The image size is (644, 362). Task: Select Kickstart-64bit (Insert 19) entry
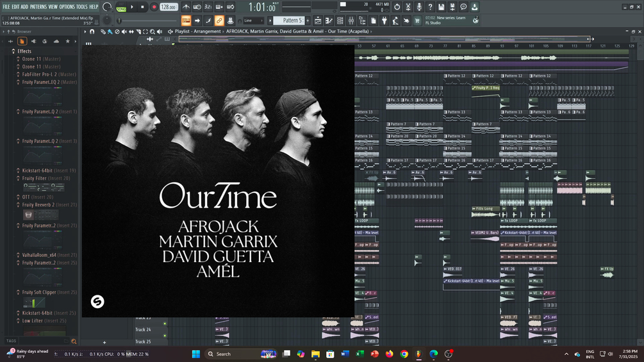tap(49, 170)
